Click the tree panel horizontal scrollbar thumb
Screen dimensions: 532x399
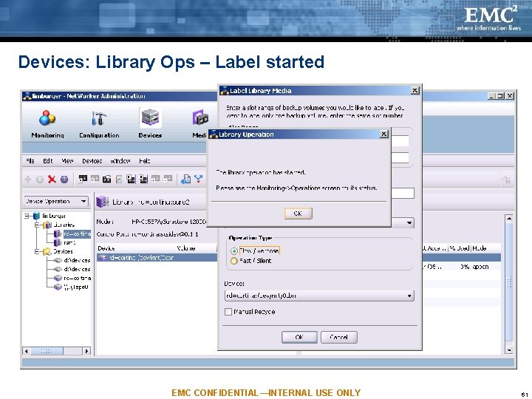tap(47, 351)
